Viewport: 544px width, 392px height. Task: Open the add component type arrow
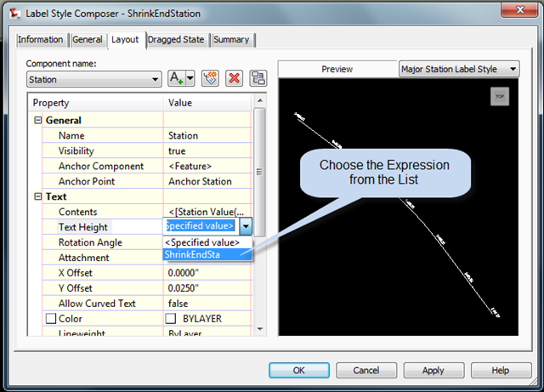coord(190,78)
